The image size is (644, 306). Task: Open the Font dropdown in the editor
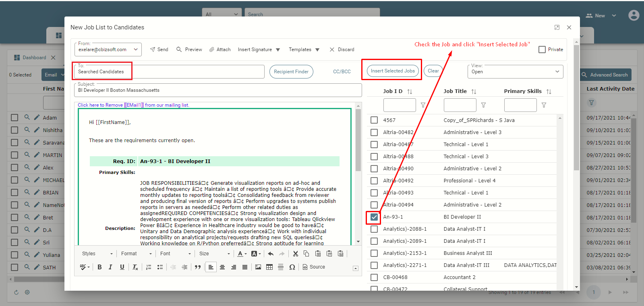tap(175, 254)
